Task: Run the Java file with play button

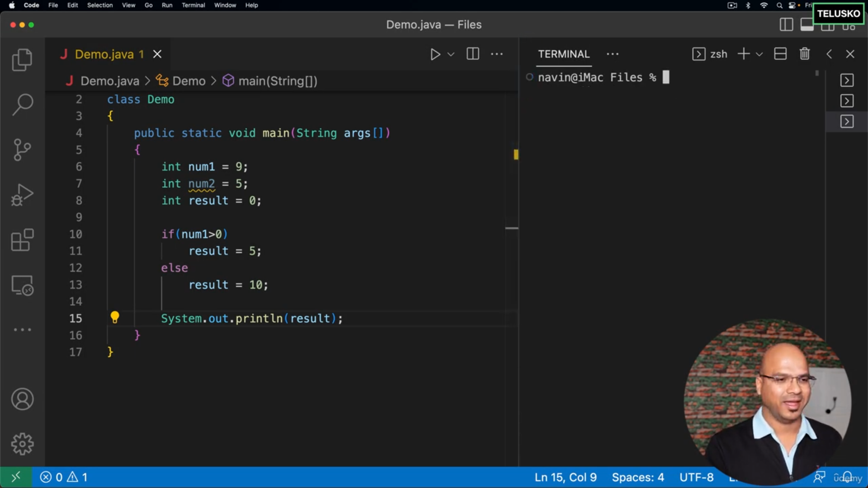Action: 435,54
